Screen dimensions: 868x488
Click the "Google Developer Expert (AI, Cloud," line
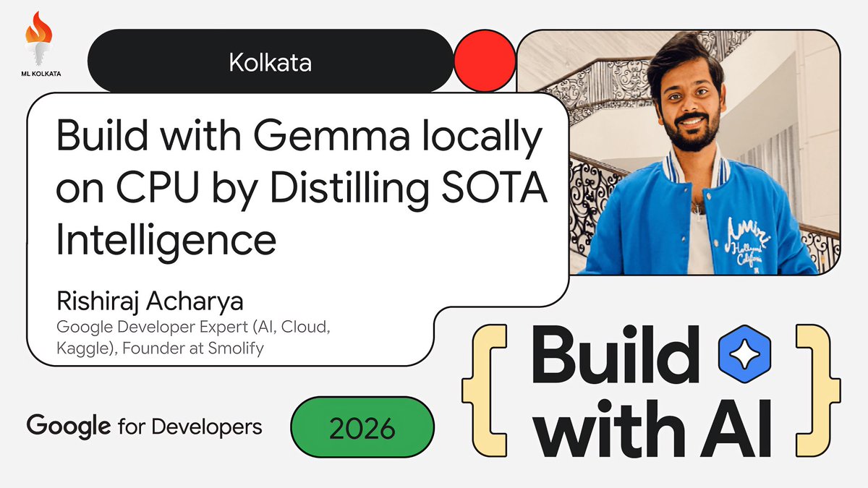(x=193, y=328)
